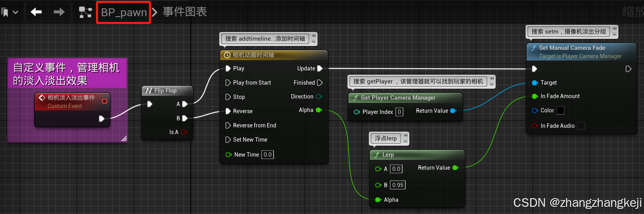Edit Lerp A value 0.0
The image size is (644, 214).
point(396,169)
